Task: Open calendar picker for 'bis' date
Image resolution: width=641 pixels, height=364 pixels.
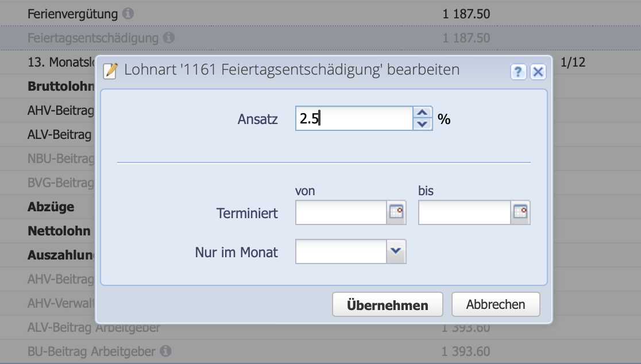Action: tap(519, 212)
